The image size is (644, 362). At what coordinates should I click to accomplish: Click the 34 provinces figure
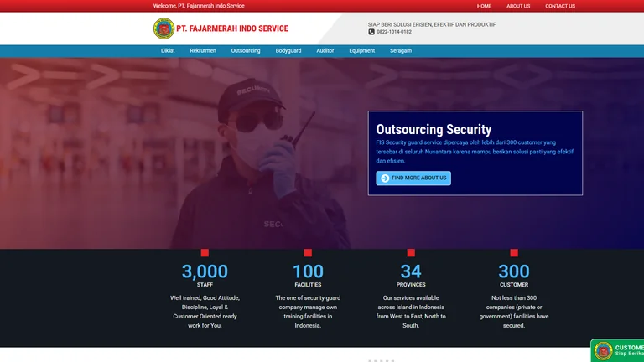[x=411, y=271]
